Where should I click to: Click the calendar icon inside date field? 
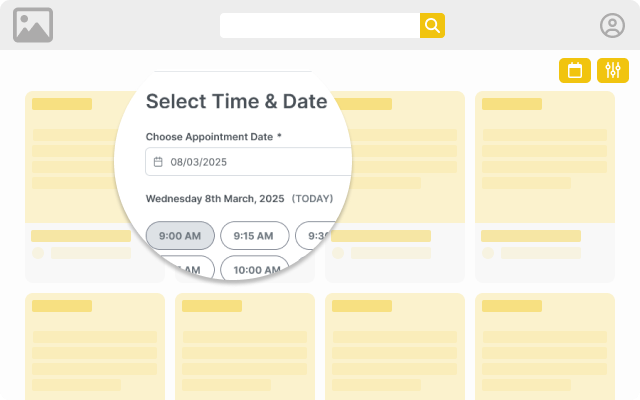click(158, 161)
